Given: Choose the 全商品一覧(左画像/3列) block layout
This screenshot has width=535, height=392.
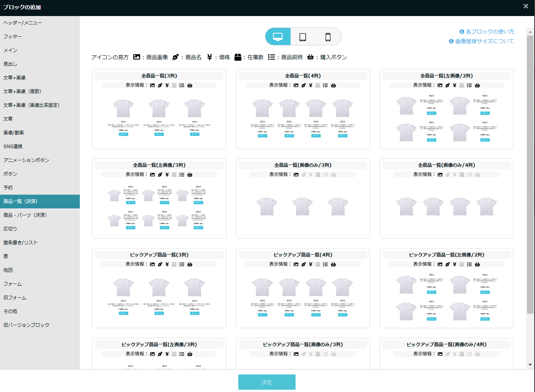Looking at the screenshot, I should coord(159,198).
